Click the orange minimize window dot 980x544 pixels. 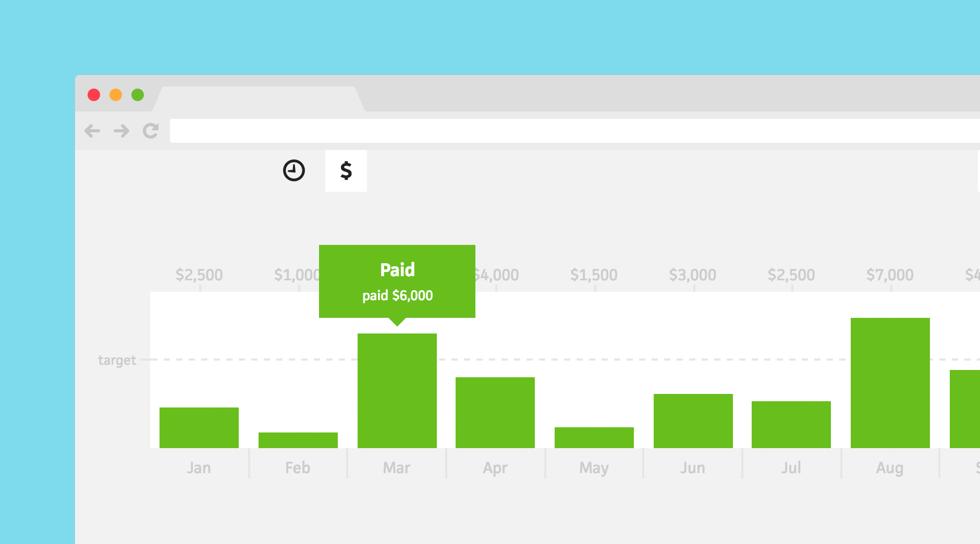point(116,95)
